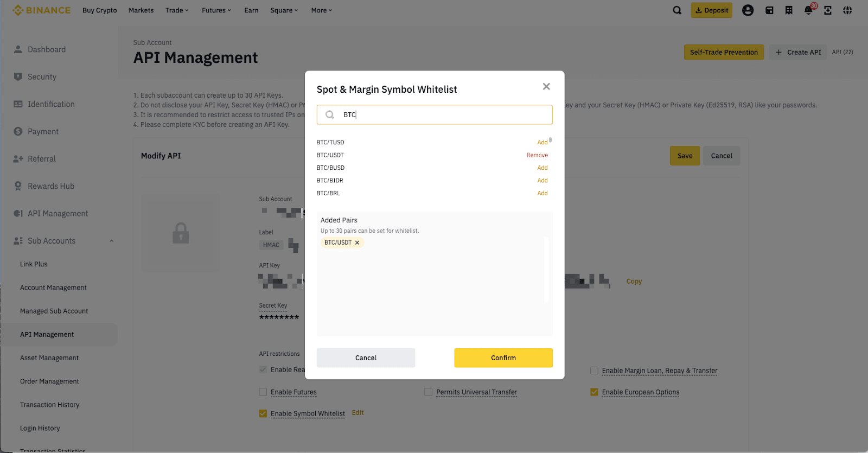868x453 pixels.
Task: Open the notifications bell
Action: 808,10
